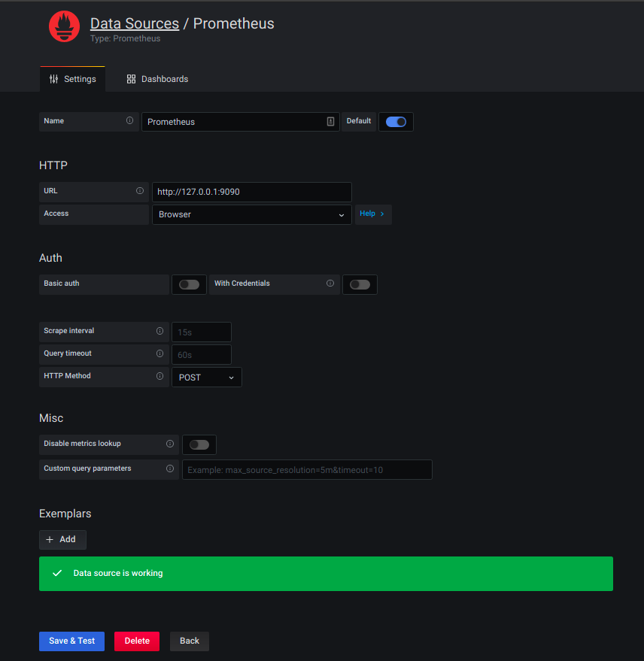Click the Custom query parameters info icon
The height and width of the screenshot is (661, 644).
click(x=170, y=468)
